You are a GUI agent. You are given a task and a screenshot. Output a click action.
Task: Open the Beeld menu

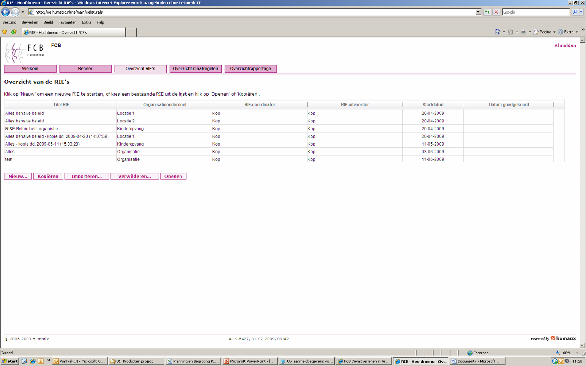[49, 22]
